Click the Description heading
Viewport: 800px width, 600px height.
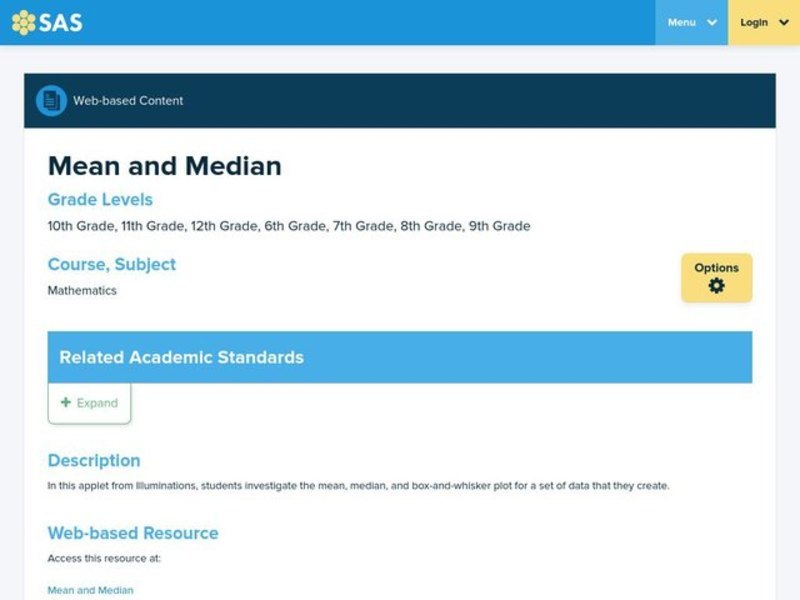(93, 460)
